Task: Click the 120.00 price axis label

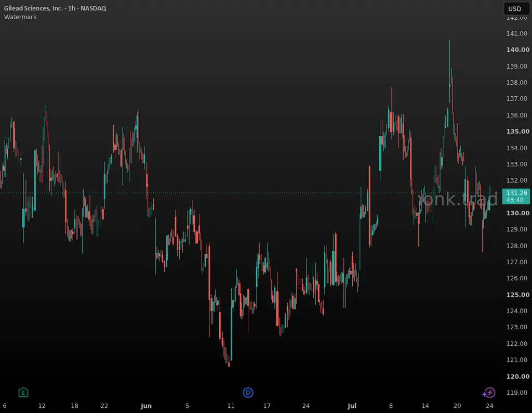Action: [x=518, y=376]
